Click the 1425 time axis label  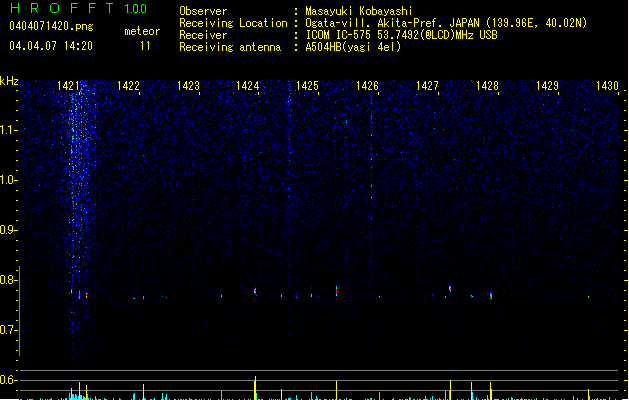pyautogui.click(x=307, y=86)
